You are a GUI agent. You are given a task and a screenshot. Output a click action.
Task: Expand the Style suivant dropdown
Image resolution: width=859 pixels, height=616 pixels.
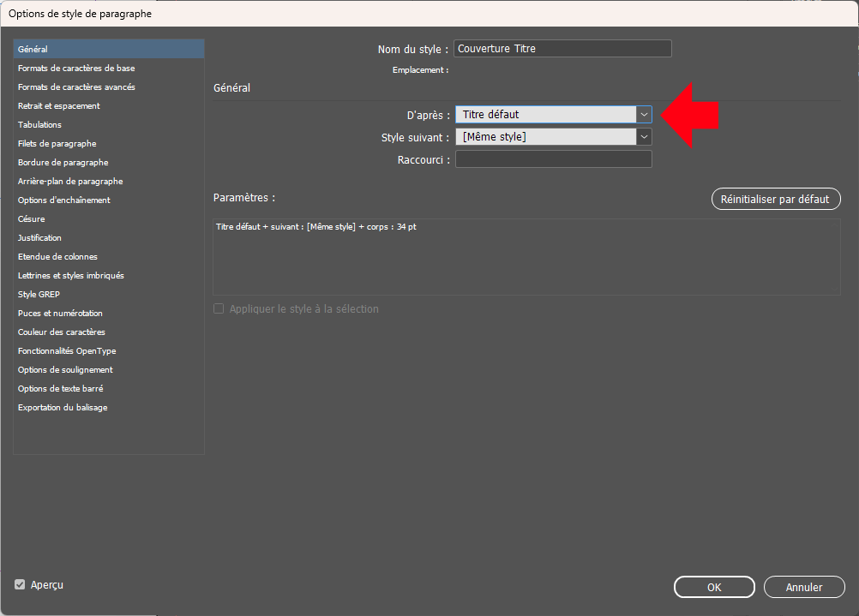(x=644, y=137)
